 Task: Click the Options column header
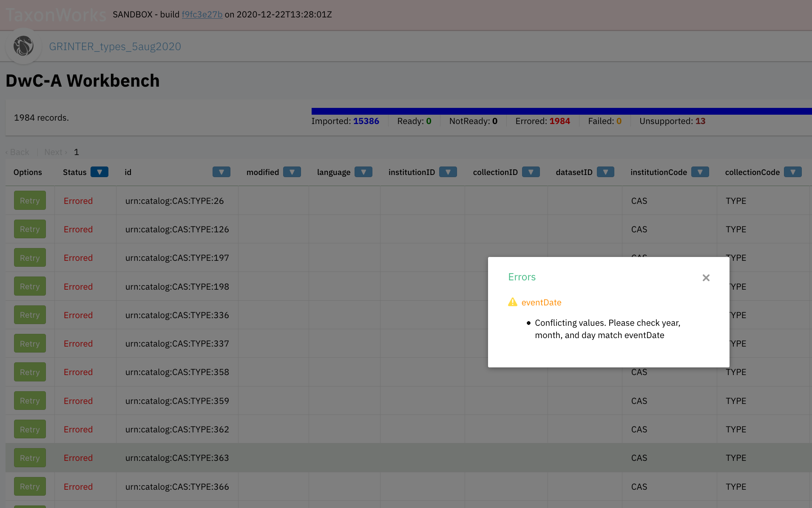click(x=28, y=172)
